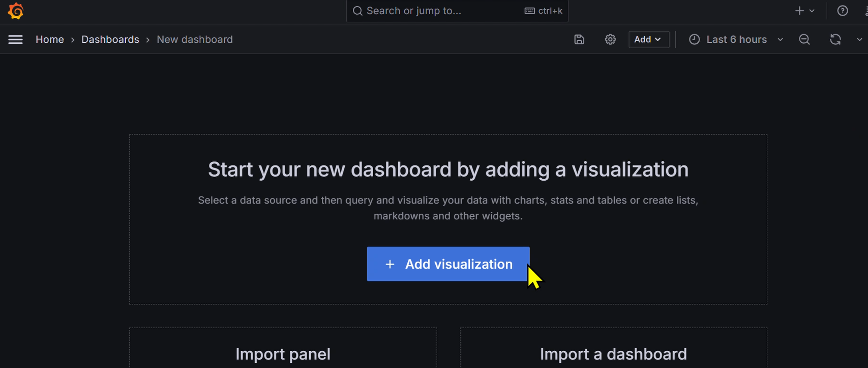Image resolution: width=868 pixels, height=368 pixels.
Task: Open the help question mark icon
Action: (843, 11)
